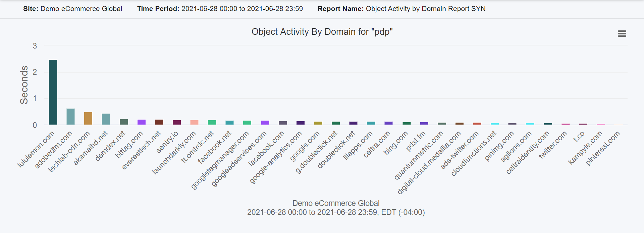This screenshot has width=644, height=233.
Task: Click the Seconds y-axis title
Action: 24,85
